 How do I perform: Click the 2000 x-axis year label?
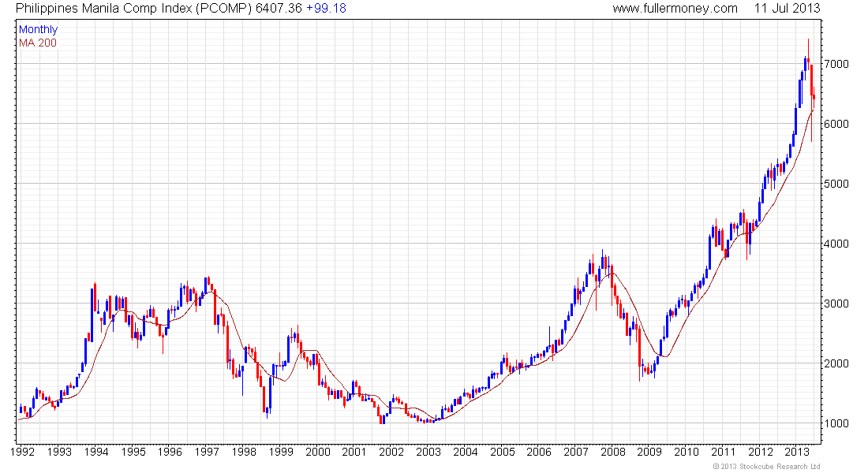[x=318, y=452]
